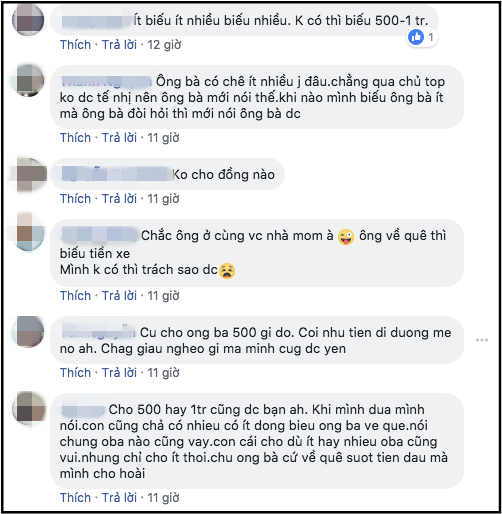
Task: Open the 12 giờ timestamp link
Action: point(164,45)
